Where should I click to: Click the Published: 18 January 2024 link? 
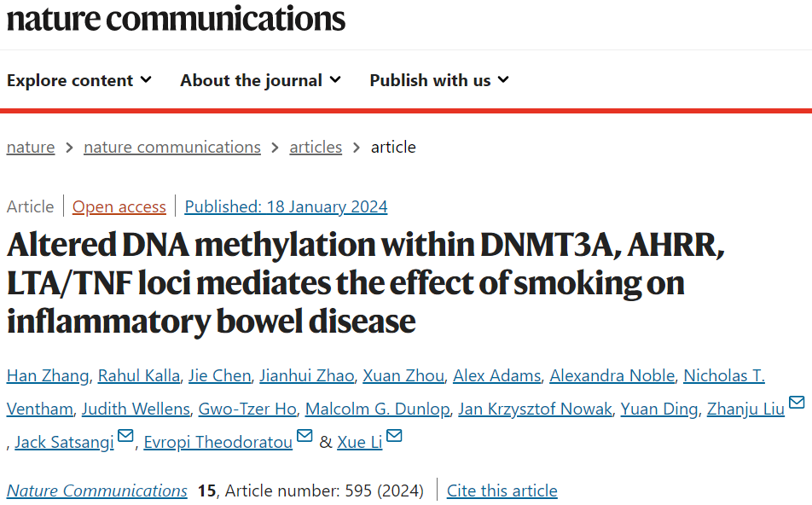[286, 206]
